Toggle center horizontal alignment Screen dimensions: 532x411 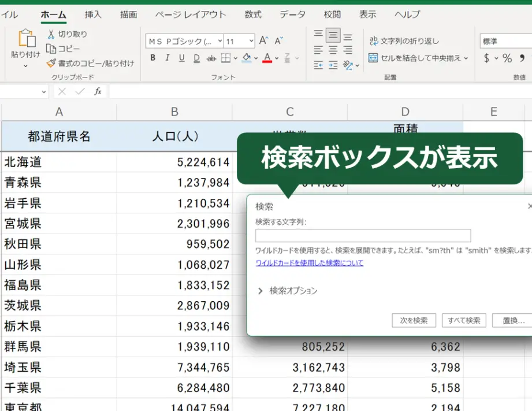(333, 50)
